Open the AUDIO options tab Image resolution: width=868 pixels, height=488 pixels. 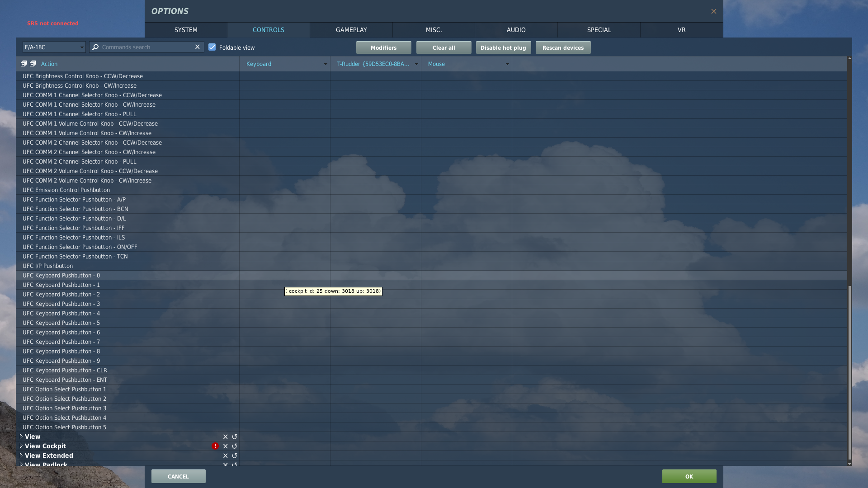coord(516,30)
